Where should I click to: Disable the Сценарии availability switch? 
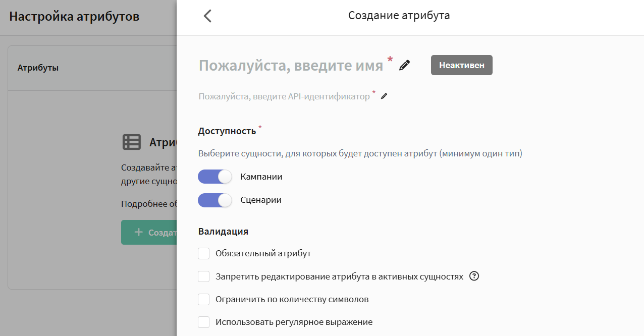(214, 200)
